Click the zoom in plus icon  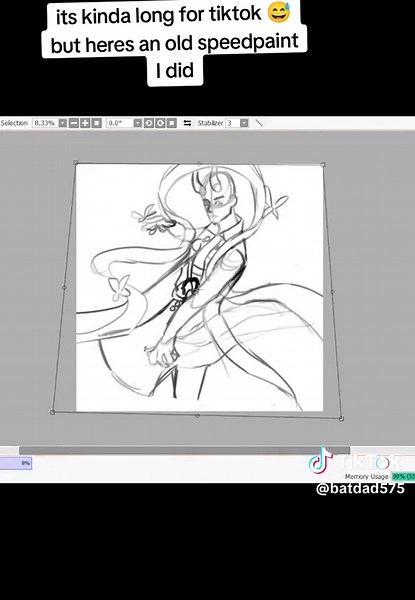click(85, 123)
